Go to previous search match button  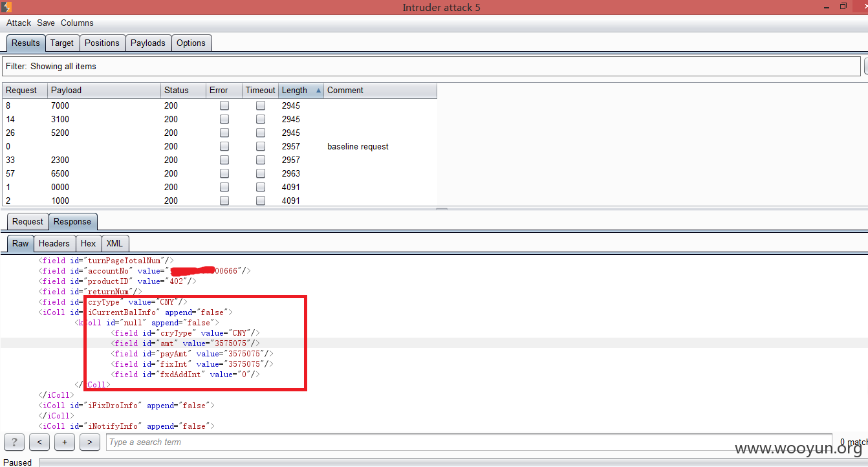click(39, 442)
